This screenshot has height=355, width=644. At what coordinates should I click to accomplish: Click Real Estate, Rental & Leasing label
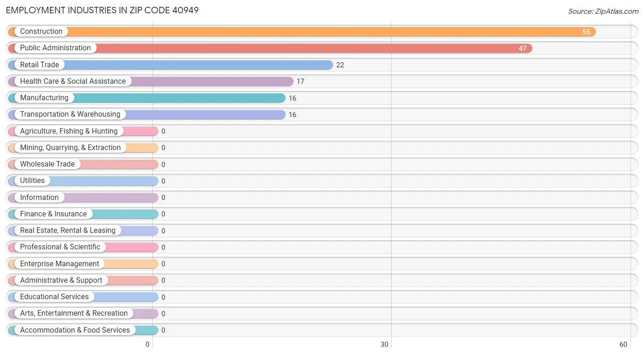pos(68,231)
